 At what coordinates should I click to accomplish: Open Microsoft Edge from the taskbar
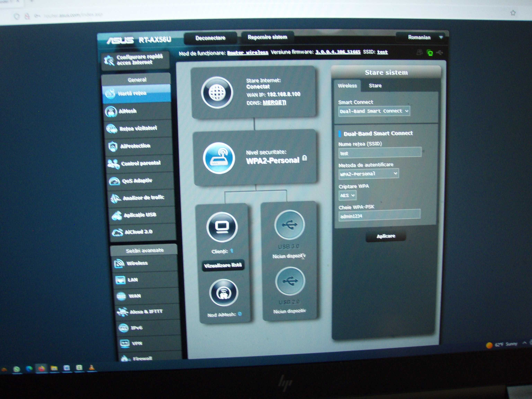29,369
